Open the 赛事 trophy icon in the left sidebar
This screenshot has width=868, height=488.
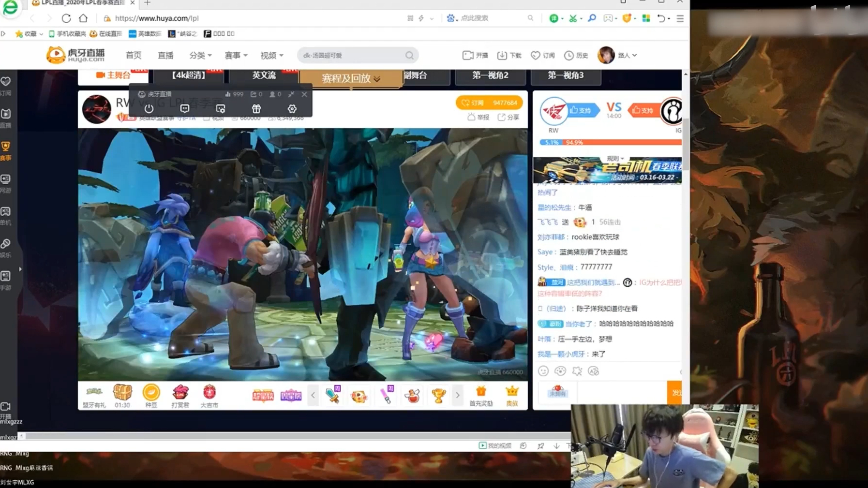tap(6, 147)
